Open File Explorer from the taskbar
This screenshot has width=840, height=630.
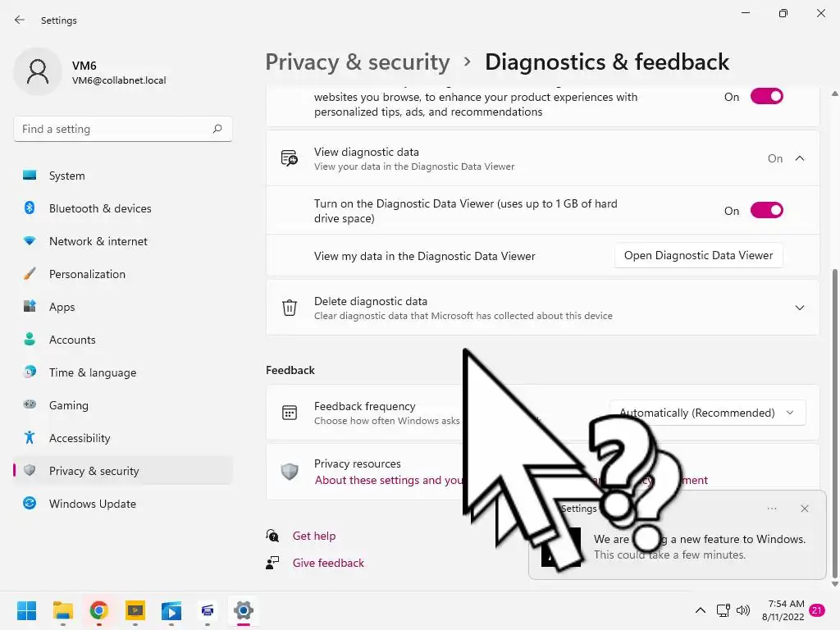coord(62,610)
